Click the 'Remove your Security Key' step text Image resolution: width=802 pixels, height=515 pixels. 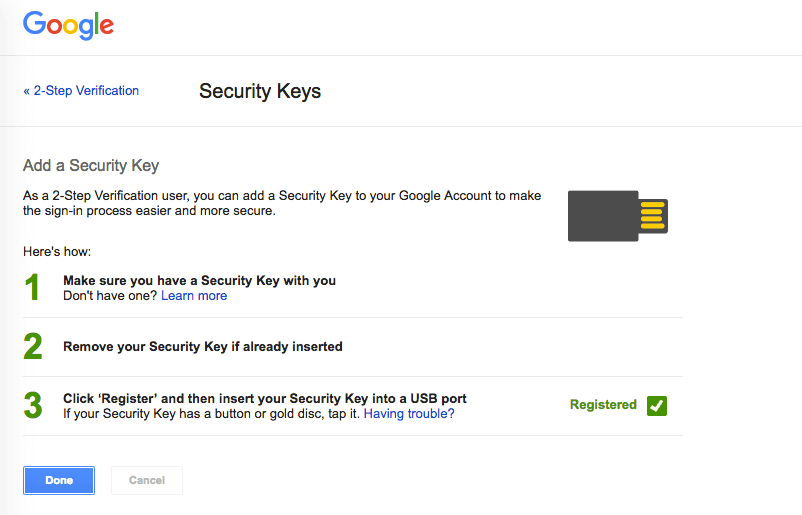click(203, 347)
